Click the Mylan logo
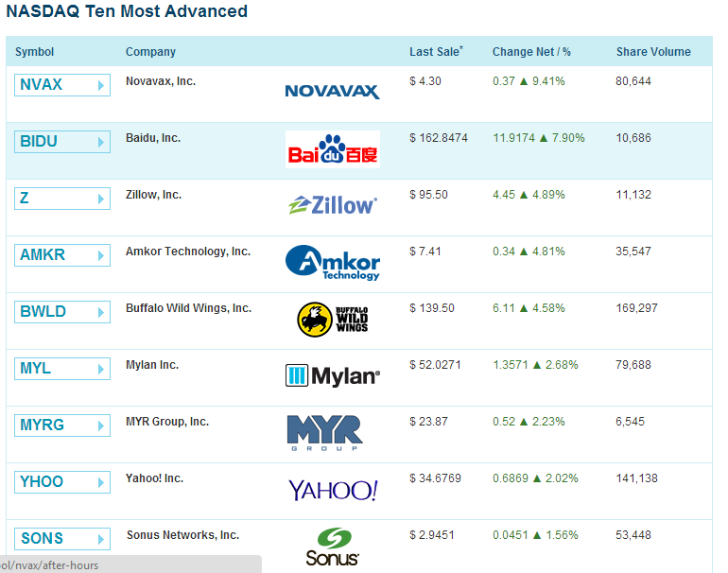Screen dimensions: 728x573 (x=333, y=376)
